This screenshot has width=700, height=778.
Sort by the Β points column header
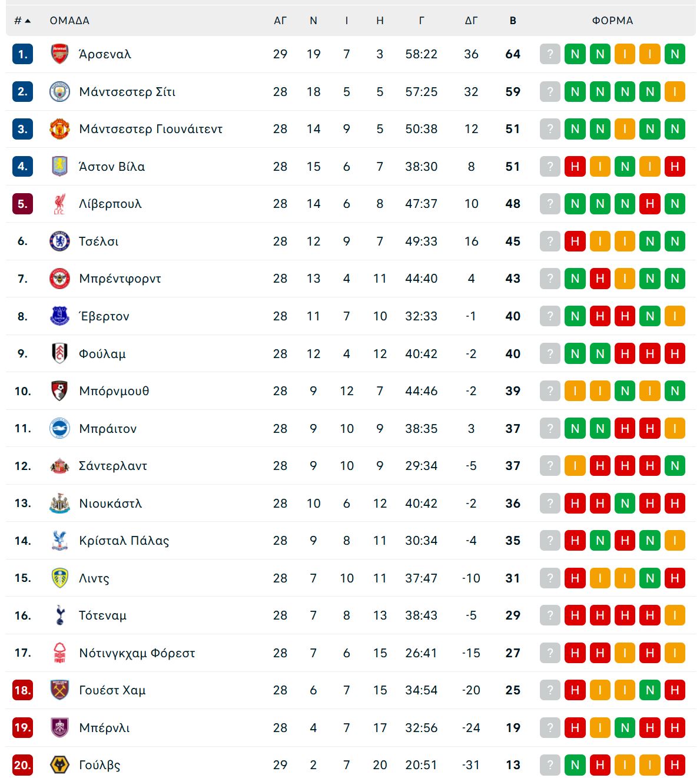click(x=513, y=21)
